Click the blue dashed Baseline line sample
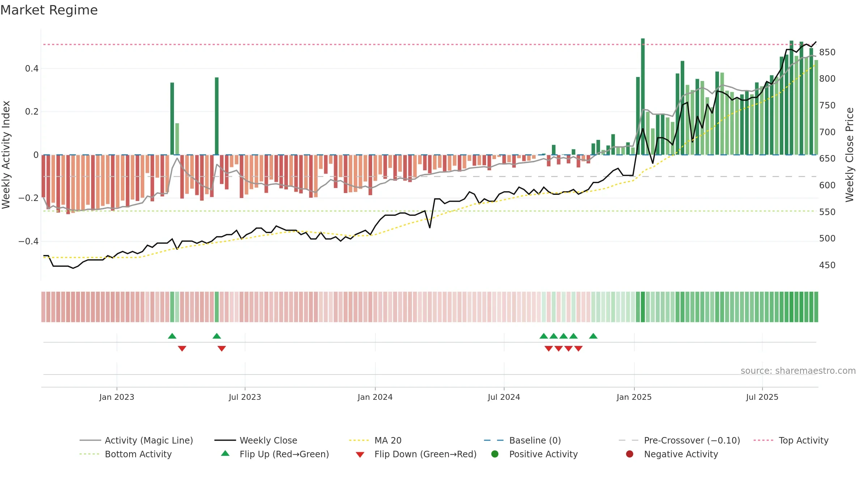This screenshot has width=868, height=488. tap(494, 440)
